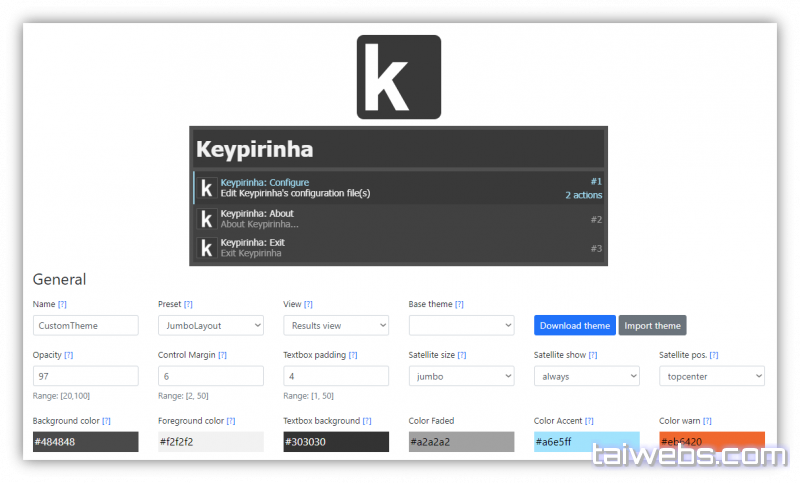Click the help marker beside Satellite size
Viewport: 800px width, 483px height.
point(461,355)
